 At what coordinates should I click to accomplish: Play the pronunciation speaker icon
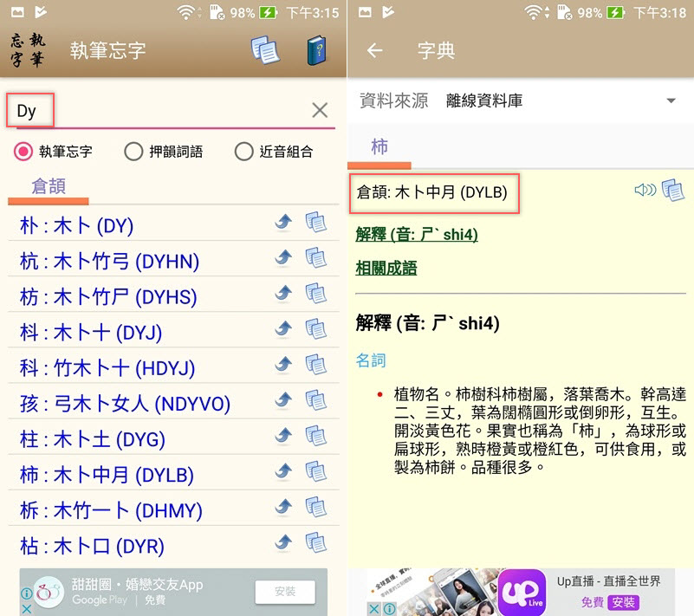[x=645, y=190]
